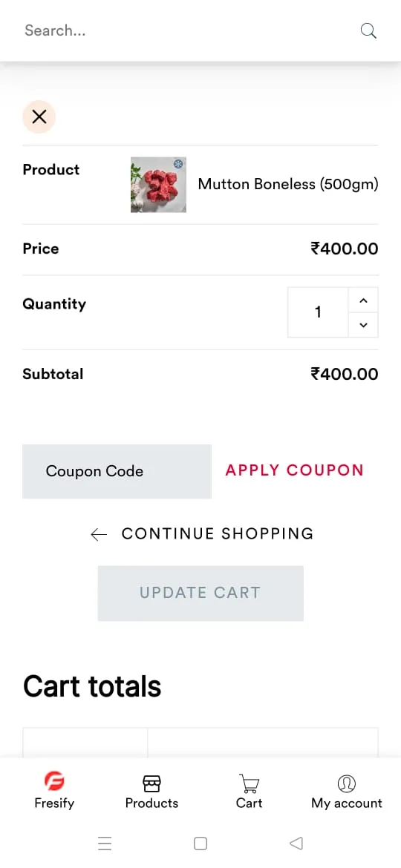
Task: Apply the coupon via APPLY COUPON
Action: click(295, 470)
